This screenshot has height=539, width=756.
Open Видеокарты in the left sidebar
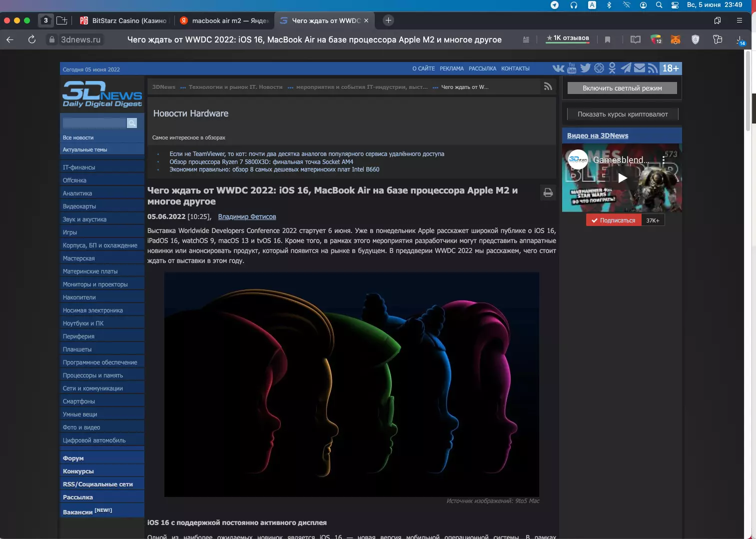coord(79,206)
